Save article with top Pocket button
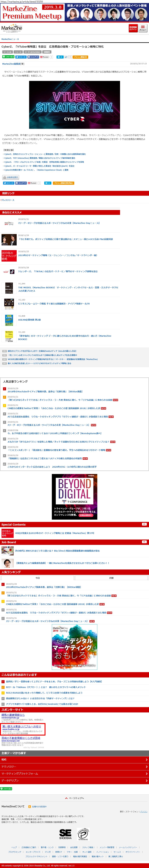Screen dimensions: 149x868 (x=45, y=57)
